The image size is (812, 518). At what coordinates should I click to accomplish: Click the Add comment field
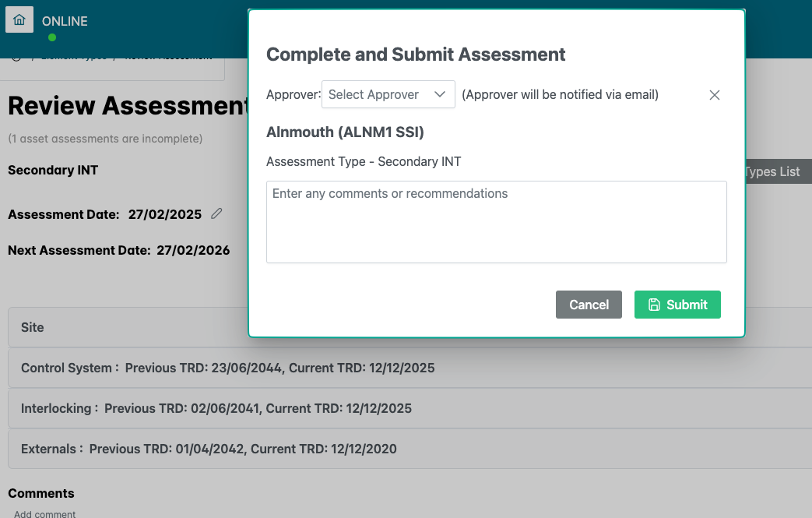click(x=45, y=514)
